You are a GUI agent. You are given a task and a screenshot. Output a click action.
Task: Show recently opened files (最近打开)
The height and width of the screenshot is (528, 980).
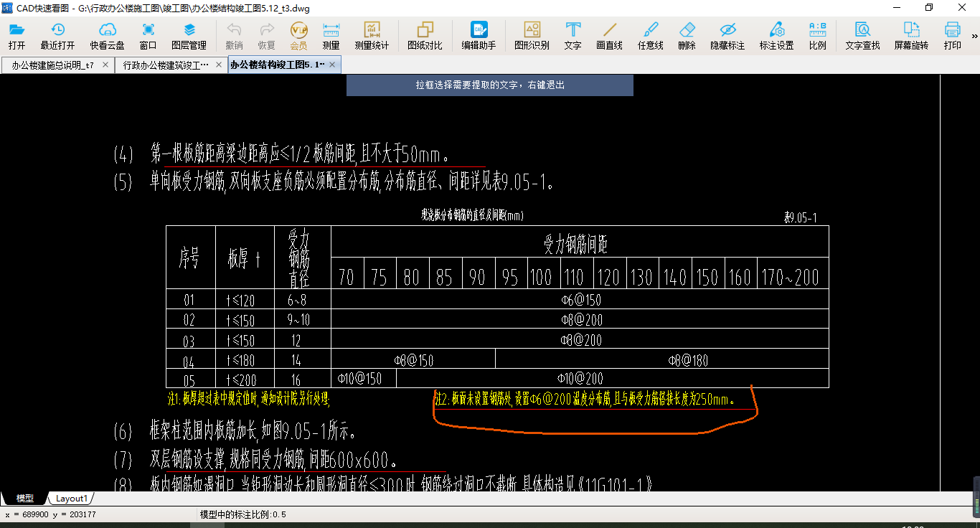pyautogui.click(x=57, y=36)
